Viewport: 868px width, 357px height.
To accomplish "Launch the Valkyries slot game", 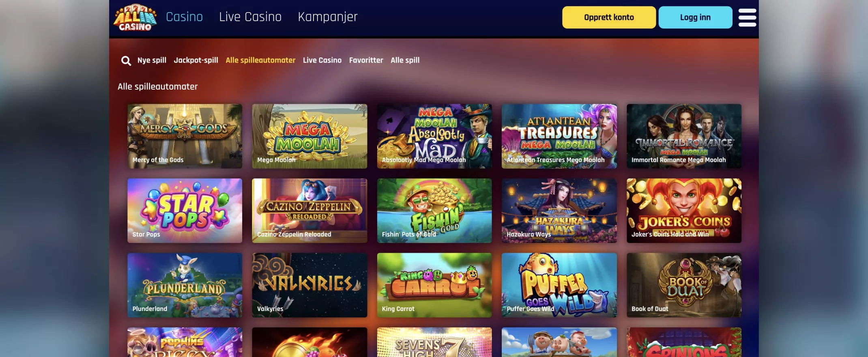I will pyautogui.click(x=309, y=285).
